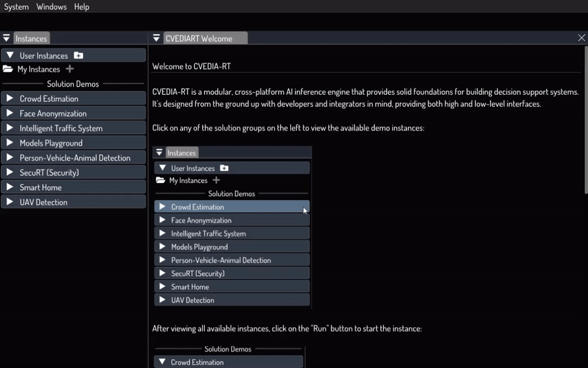Screen dimensions: 588x368
Task: Select the My Instances tree item
Action: pyautogui.click(x=39, y=69)
